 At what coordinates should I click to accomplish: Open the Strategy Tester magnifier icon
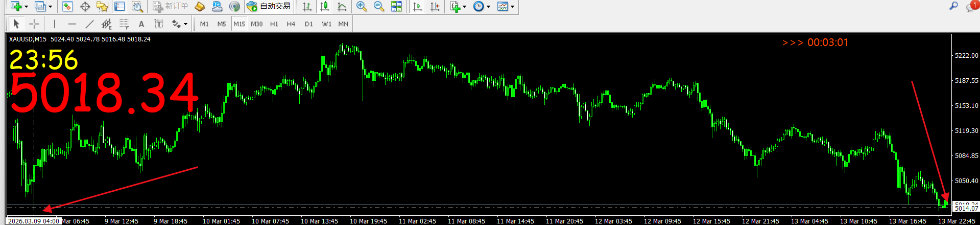coord(137,6)
